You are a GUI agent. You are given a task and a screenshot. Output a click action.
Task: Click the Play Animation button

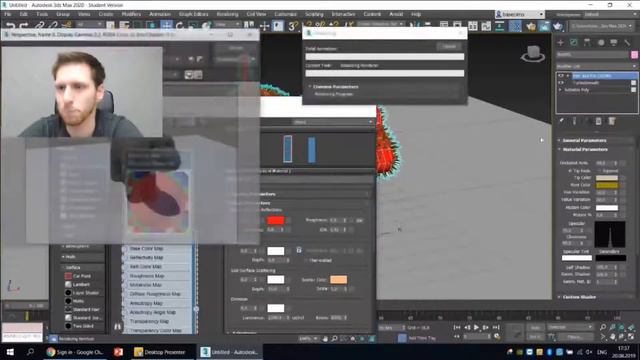click(x=476, y=327)
